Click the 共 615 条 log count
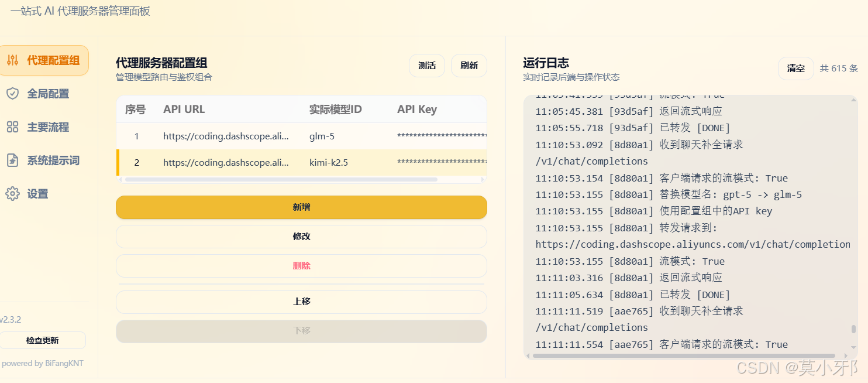 click(x=839, y=69)
